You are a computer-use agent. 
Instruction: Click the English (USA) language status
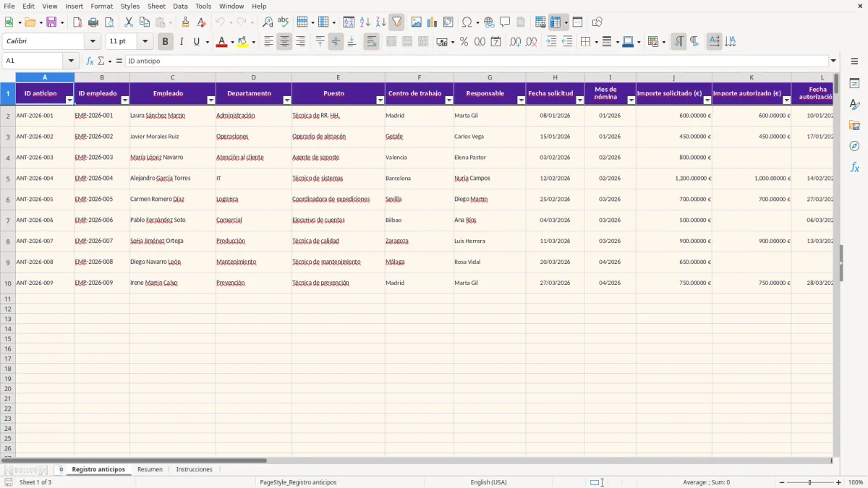point(488,482)
